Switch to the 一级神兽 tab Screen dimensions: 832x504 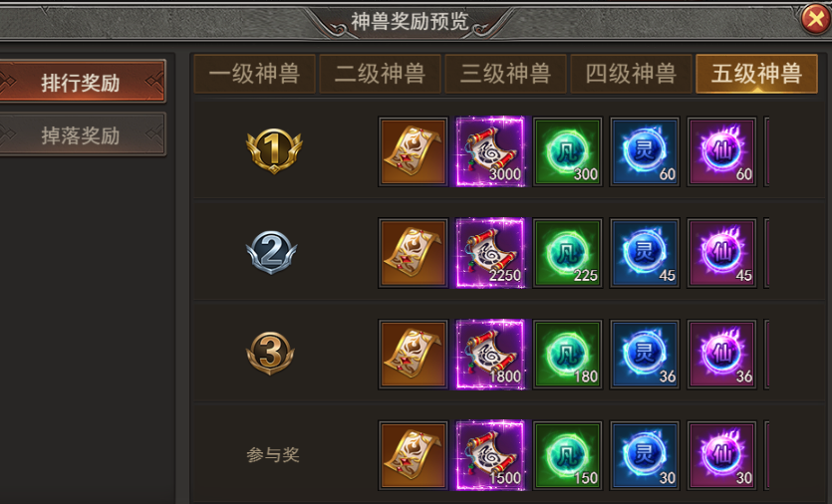pyautogui.click(x=255, y=74)
